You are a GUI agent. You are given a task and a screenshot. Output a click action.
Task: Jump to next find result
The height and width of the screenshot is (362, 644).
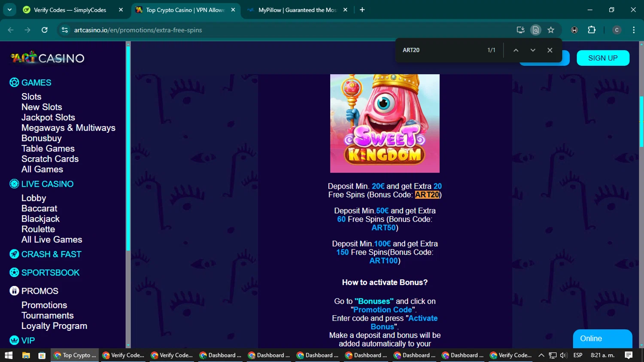(533, 50)
